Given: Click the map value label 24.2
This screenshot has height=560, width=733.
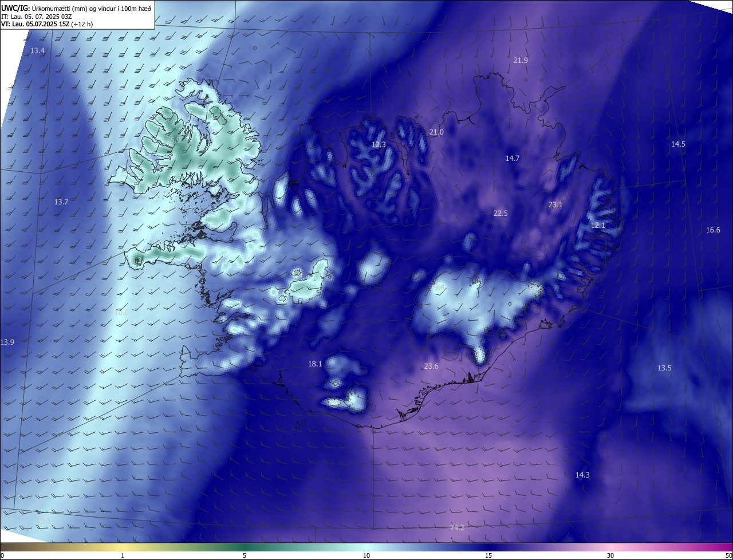Looking at the screenshot, I should pos(457,528).
